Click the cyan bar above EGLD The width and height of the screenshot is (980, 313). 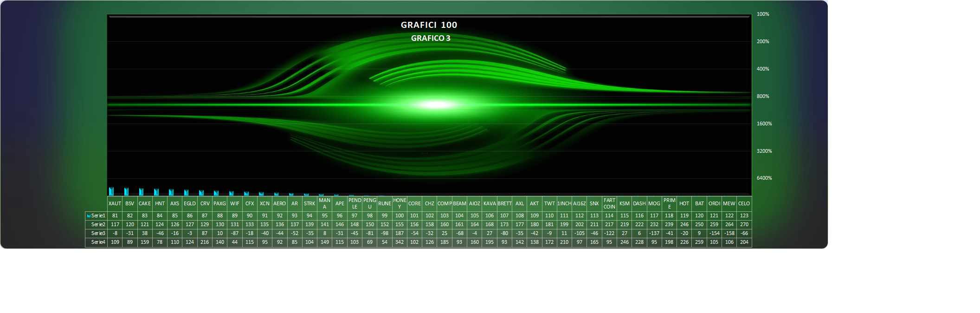click(187, 192)
